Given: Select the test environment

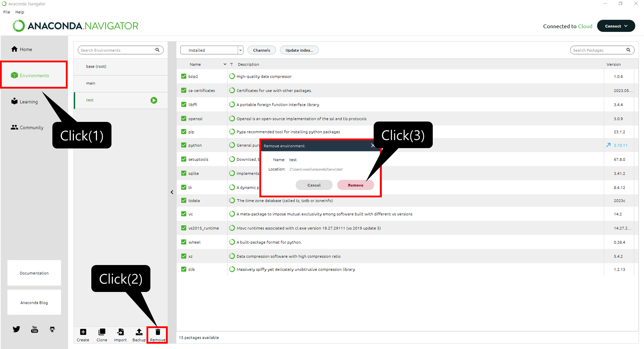Looking at the screenshot, I should [x=121, y=100].
